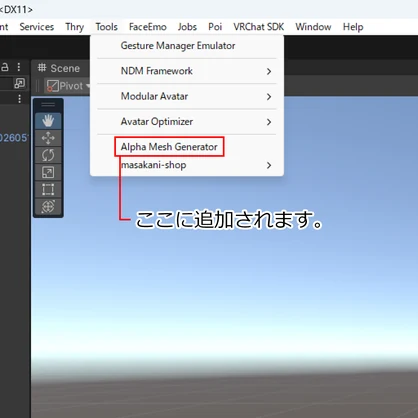This screenshot has height=418, width=418.
Task: Expand the NDM Framework submenu
Action: tap(187, 71)
